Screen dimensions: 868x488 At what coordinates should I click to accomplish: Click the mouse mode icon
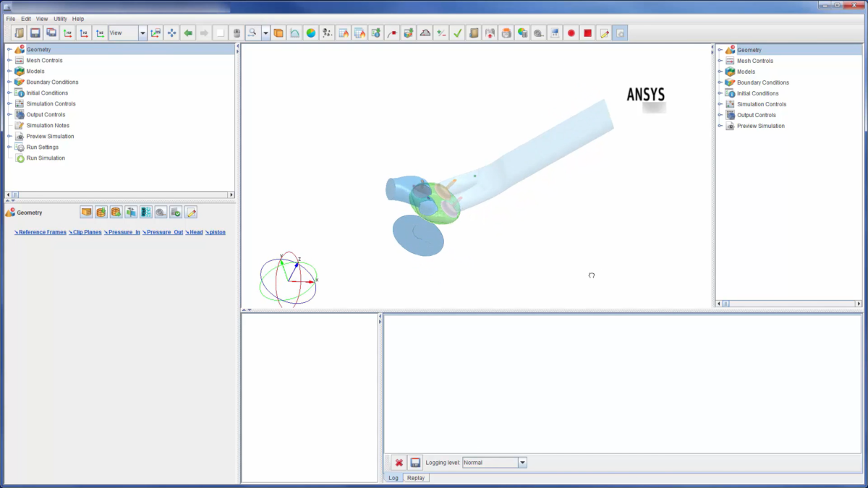[x=237, y=33]
